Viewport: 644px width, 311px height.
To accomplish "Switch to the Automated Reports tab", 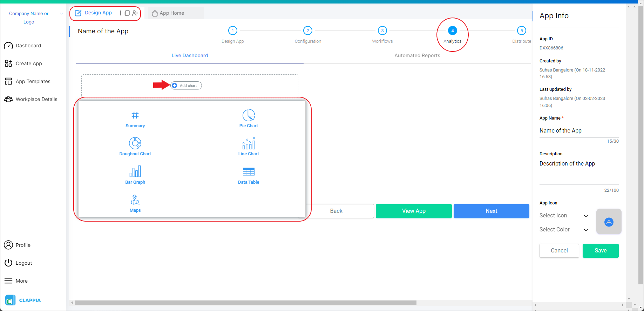I will 417,55.
